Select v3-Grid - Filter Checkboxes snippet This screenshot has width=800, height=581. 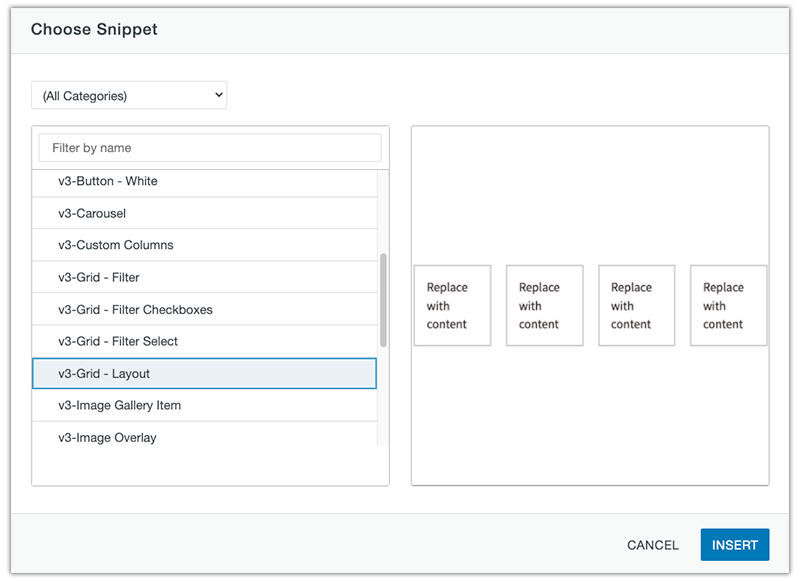click(205, 309)
